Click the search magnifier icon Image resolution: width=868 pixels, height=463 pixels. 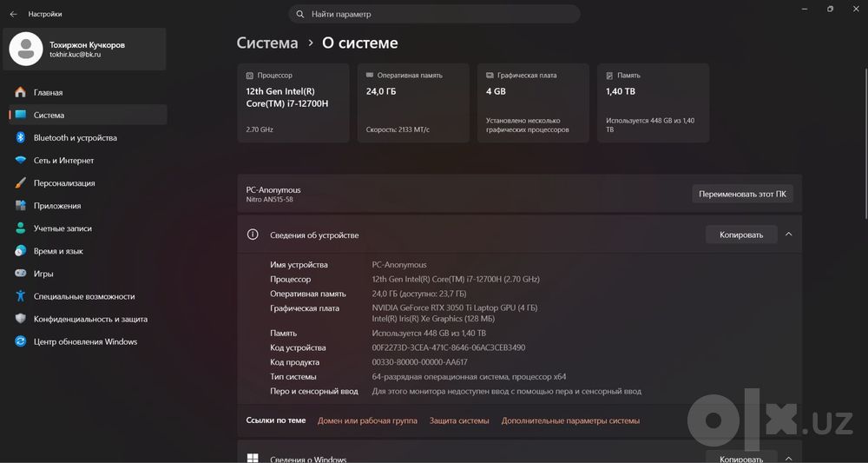pos(300,15)
